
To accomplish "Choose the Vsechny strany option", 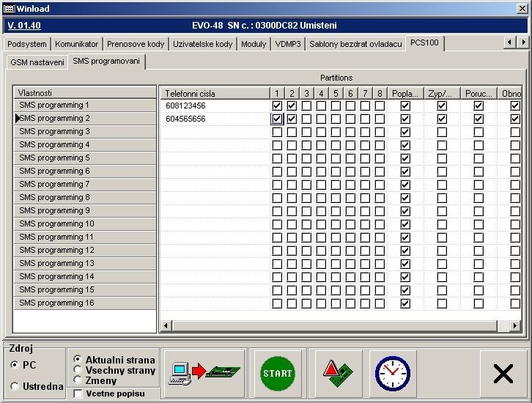I will (78, 370).
